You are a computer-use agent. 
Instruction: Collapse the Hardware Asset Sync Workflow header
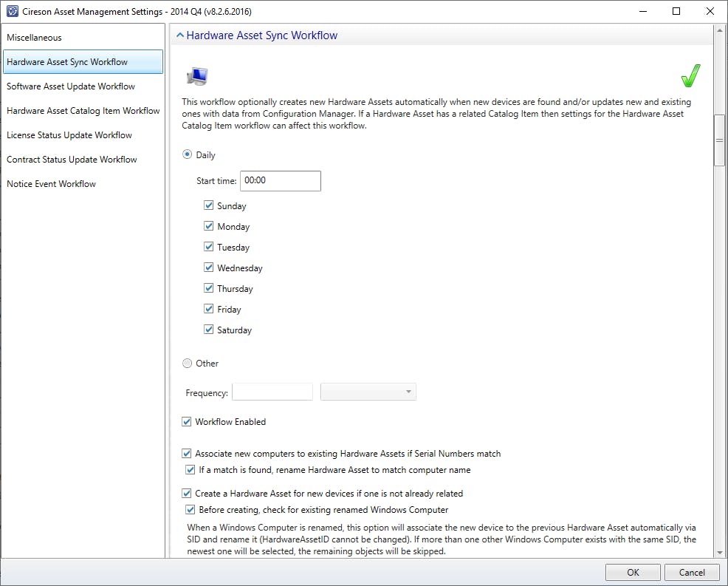click(x=180, y=35)
